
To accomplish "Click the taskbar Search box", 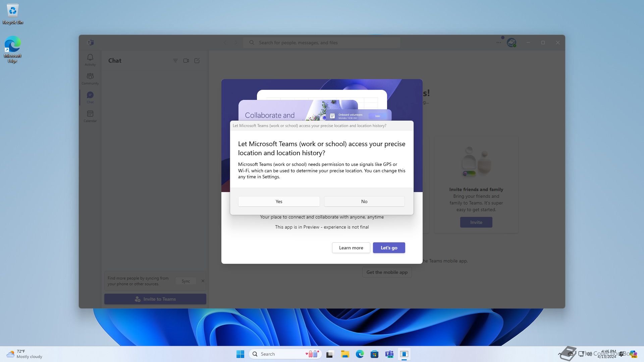I will (285, 354).
